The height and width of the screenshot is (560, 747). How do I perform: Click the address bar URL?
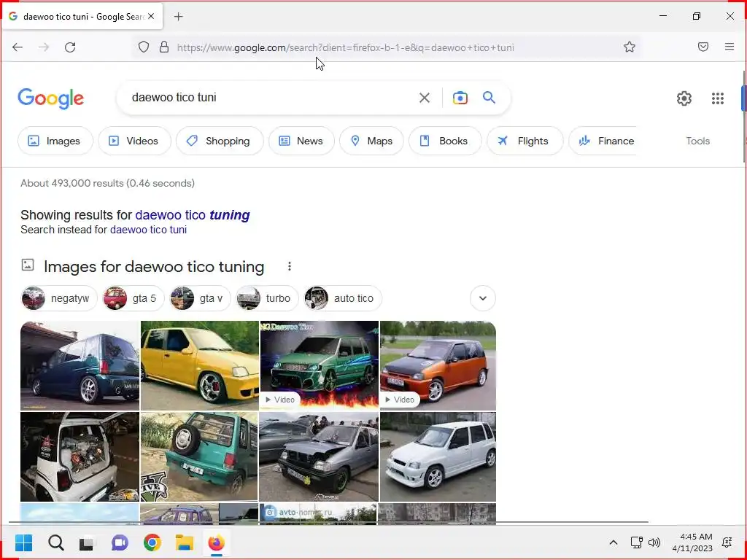[345, 47]
